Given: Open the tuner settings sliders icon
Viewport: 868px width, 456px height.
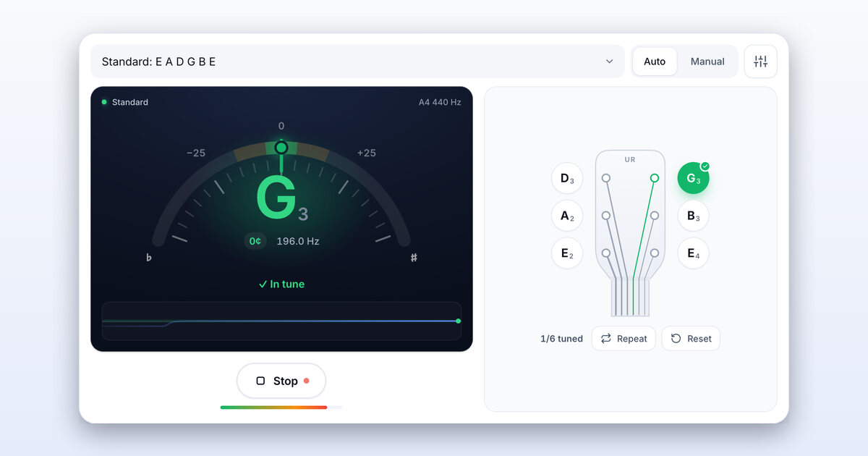Looking at the screenshot, I should click(760, 62).
